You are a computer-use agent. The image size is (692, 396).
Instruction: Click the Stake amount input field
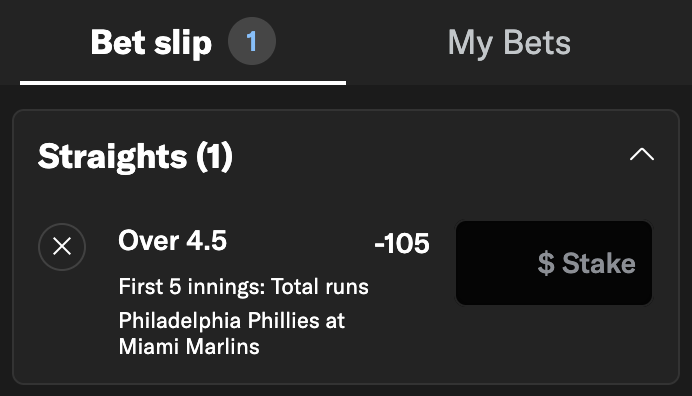(x=554, y=263)
